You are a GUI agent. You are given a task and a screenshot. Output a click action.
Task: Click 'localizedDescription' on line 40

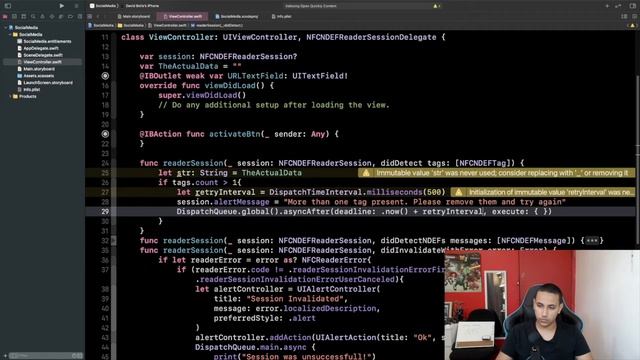click(330, 309)
